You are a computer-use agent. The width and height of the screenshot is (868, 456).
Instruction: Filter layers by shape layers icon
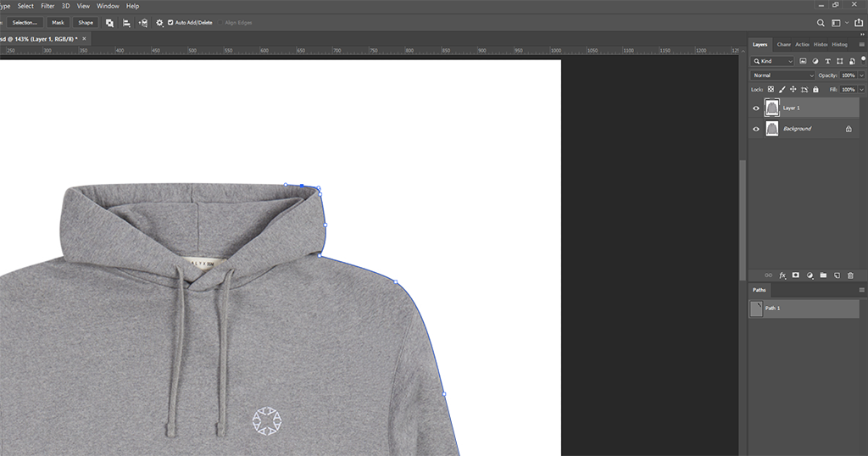[x=840, y=61]
